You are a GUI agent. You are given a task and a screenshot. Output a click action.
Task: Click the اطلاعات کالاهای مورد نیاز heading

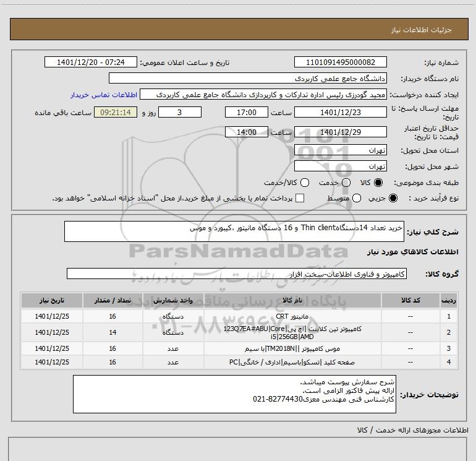coord(412,252)
